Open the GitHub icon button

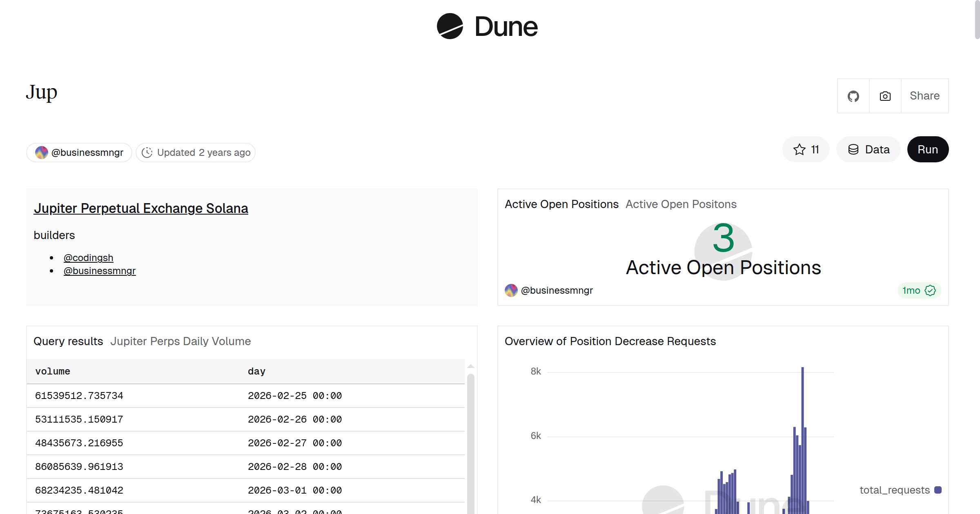click(x=853, y=96)
